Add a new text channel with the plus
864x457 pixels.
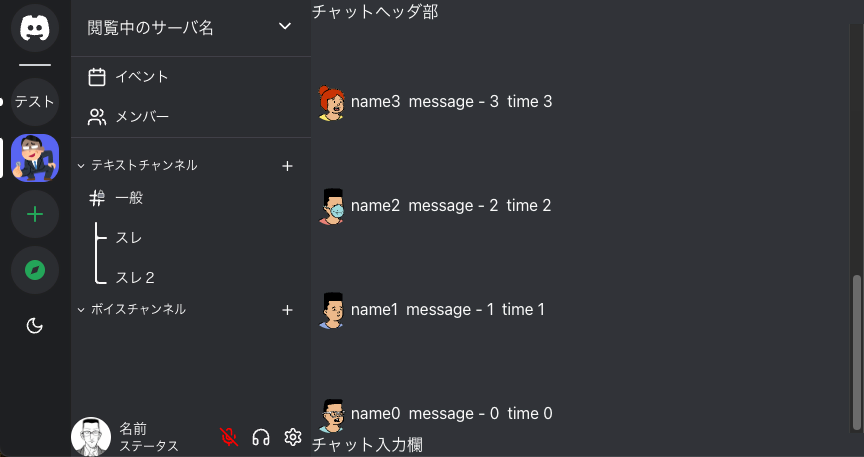pyautogui.click(x=287, y=165)
